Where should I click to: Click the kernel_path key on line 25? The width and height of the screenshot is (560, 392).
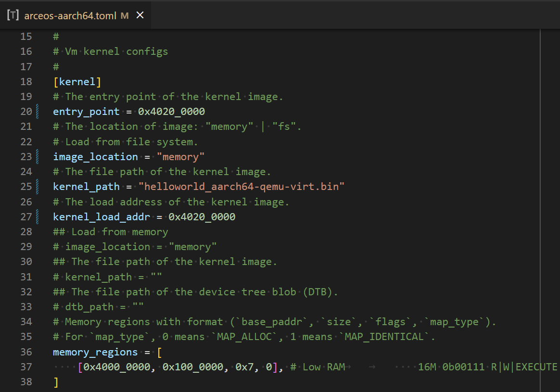coord(86,187)
